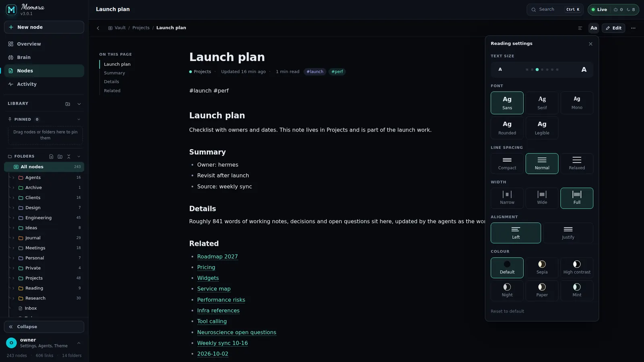644x362 pixels.
Task: Open the Roadmap 2027 related link
Action: pos(217,257)
